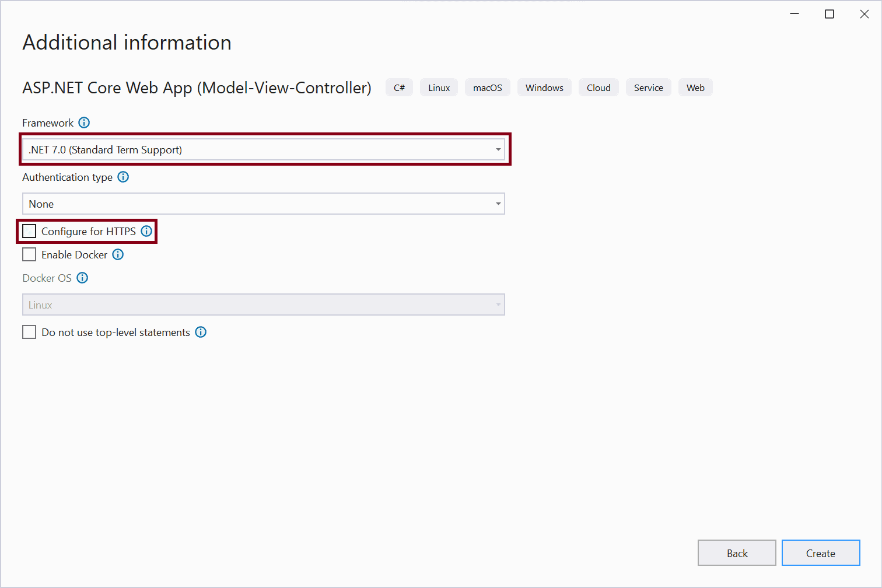882x588 pixels.
Task: Click the Enable Docker info icon
Action: (118, 254)
